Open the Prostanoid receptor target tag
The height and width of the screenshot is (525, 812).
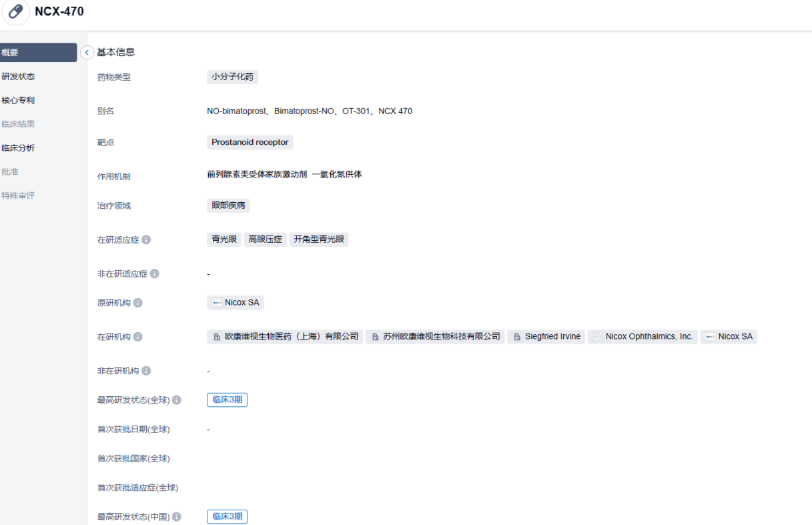(250, 142)
